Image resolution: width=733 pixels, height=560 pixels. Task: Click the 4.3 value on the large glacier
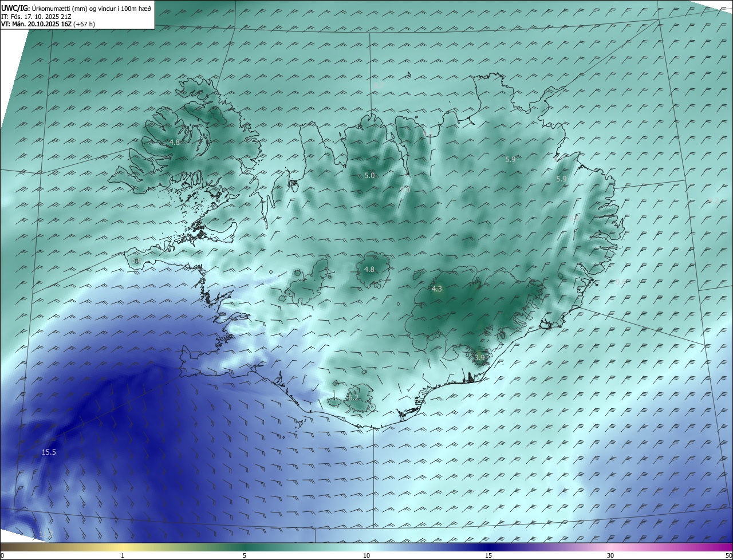tap(436, 289)
